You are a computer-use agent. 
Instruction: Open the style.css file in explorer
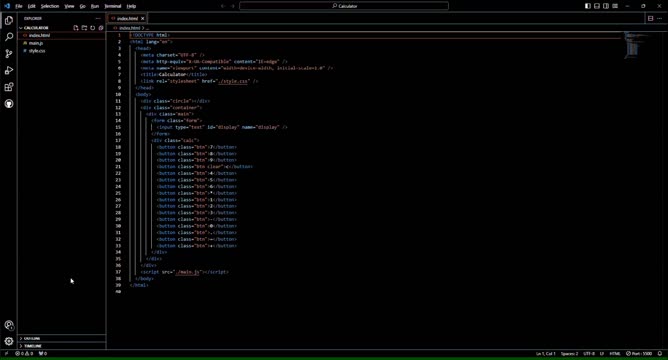37,51
